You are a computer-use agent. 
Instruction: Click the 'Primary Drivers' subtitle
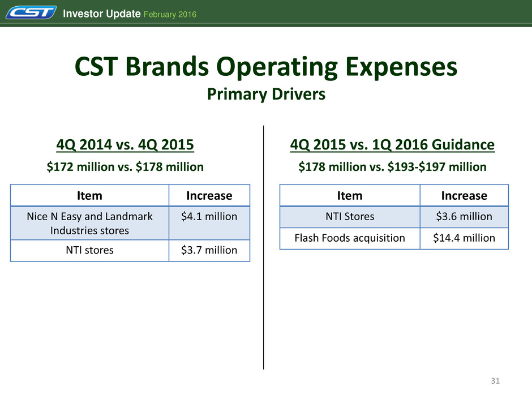[x=266, y=95]
